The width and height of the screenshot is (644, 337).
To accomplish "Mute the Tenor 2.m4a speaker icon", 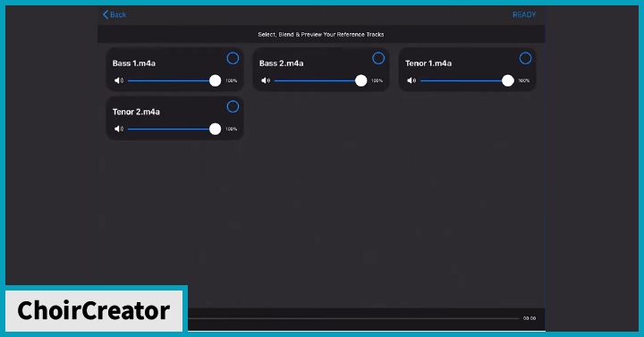I will [x=119, y=129].
